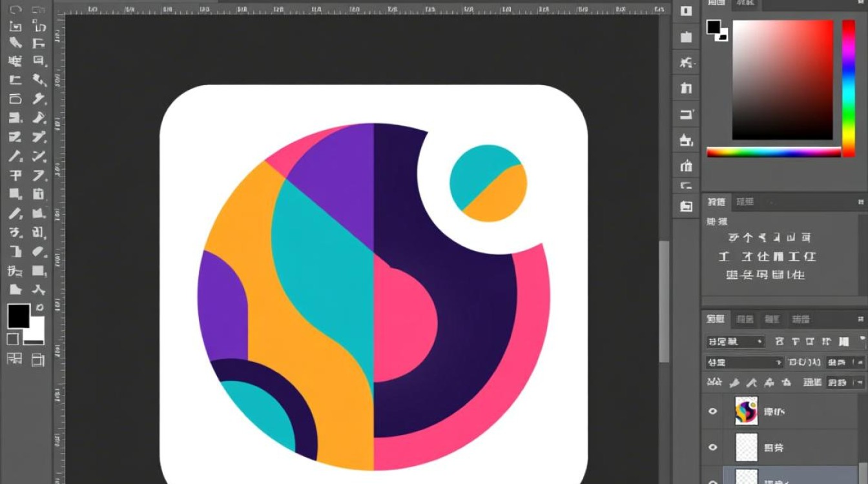Toggle visibility of the top layer with the colorful thumbnail
Viewport: 868px width, 484px height.
[x=713, y=411]
